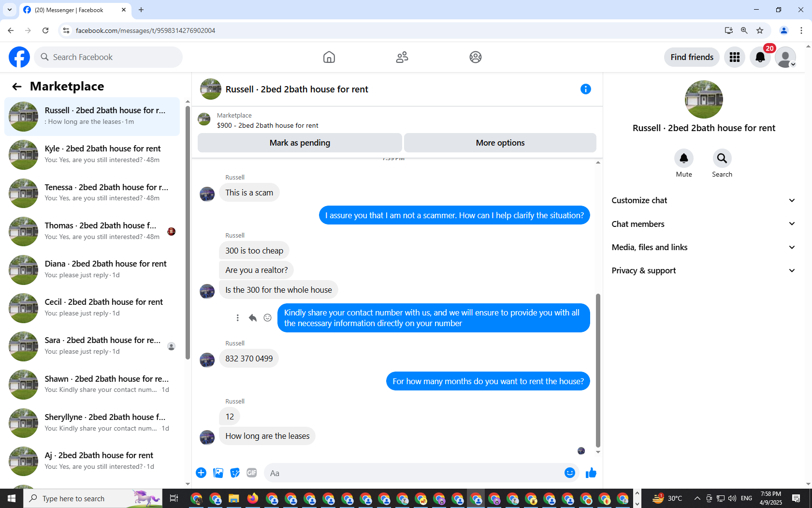
Task: Open Russell's conversation in the list
Action: coord(92,117)
